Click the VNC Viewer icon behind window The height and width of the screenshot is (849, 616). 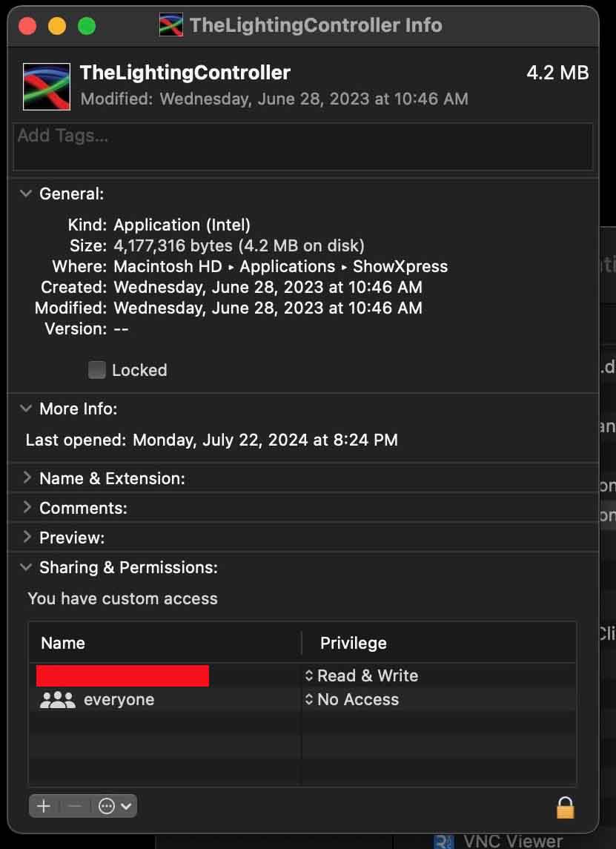click(444, 842)
